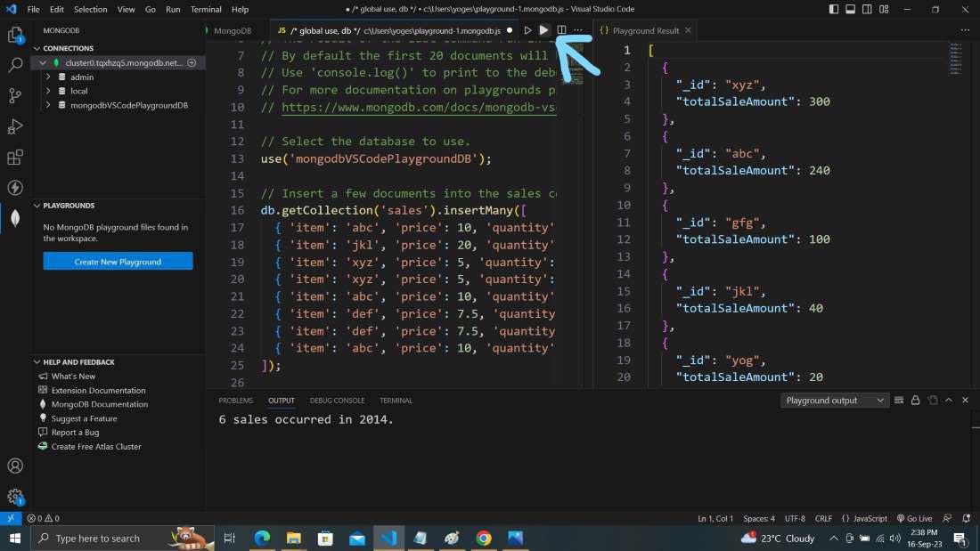Select the MongoDB editor tab

(233, 30)
